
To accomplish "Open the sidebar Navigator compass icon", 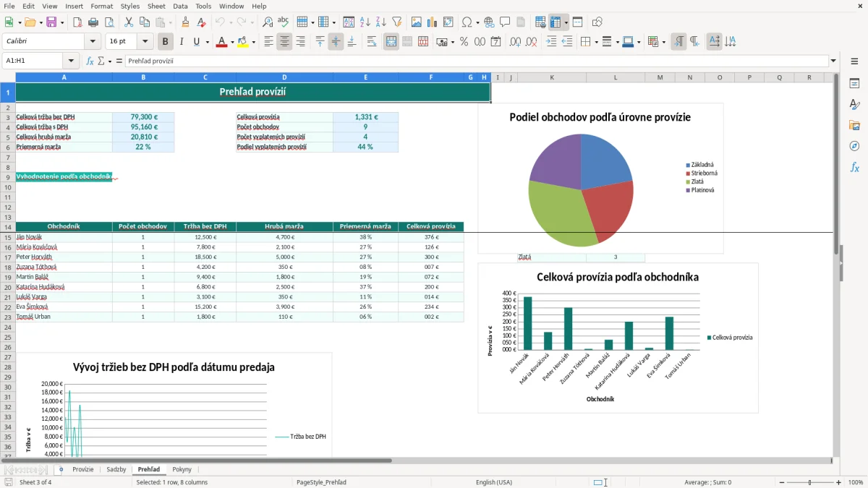I will point(854,146).
